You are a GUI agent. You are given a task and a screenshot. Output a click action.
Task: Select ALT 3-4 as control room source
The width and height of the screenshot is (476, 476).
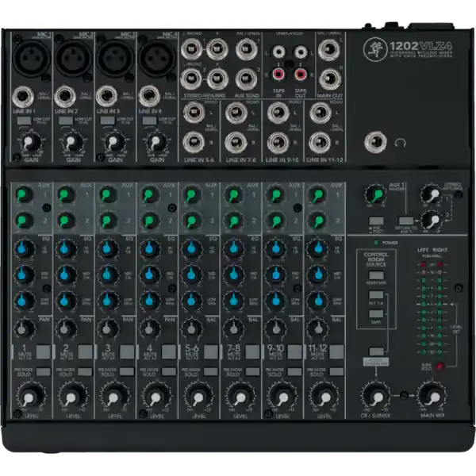pyautogui.click(x=376, y=295)
